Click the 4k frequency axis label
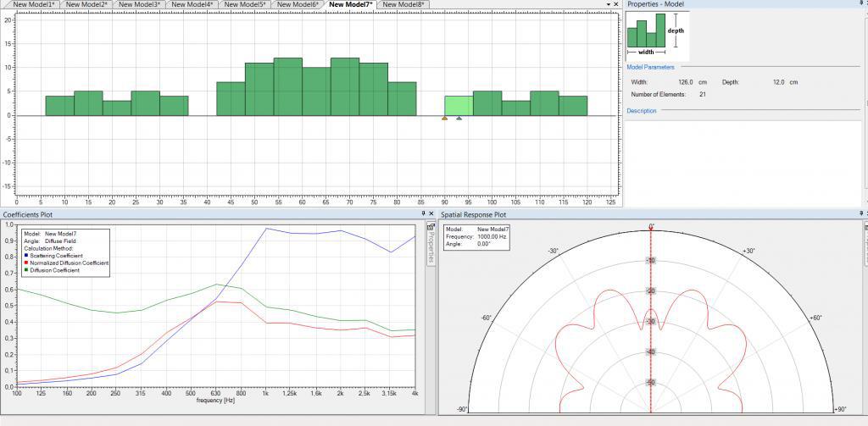 (415, 392)
